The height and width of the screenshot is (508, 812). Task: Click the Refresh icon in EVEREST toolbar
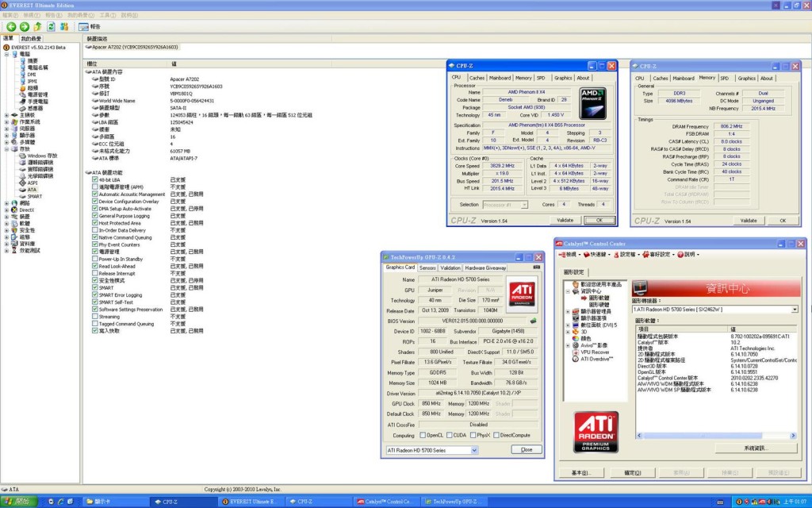point(51,26)
